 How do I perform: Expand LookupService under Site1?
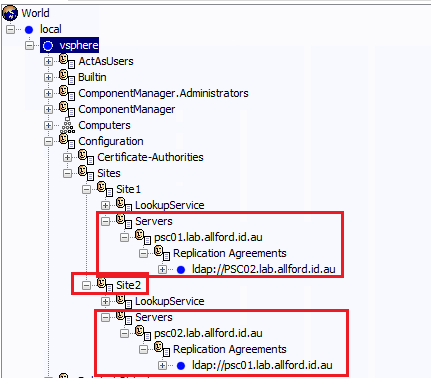coord(105,205)
